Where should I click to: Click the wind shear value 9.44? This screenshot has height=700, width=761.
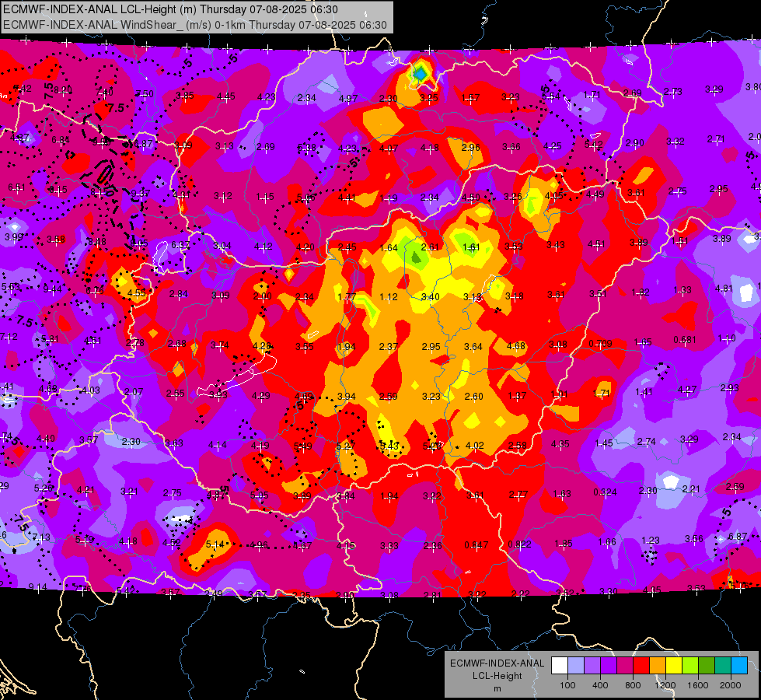click(52, 289)
